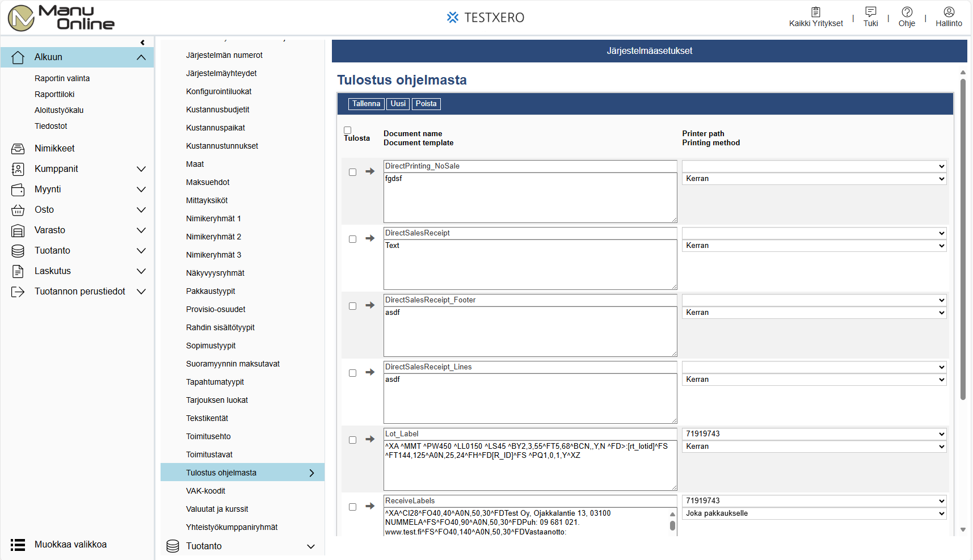
Task: Click the main page vertical scrollbar
Action: pyautogui.click(x=963, y=241)
